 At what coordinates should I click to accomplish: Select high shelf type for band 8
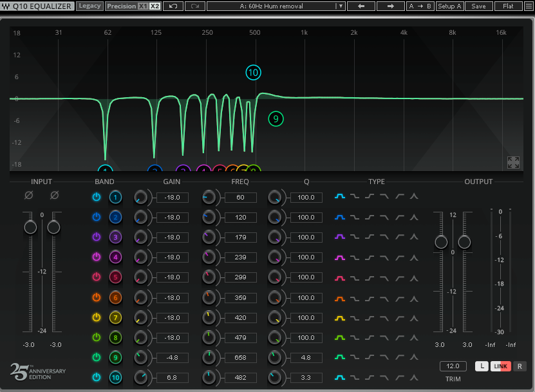point(370,338)
